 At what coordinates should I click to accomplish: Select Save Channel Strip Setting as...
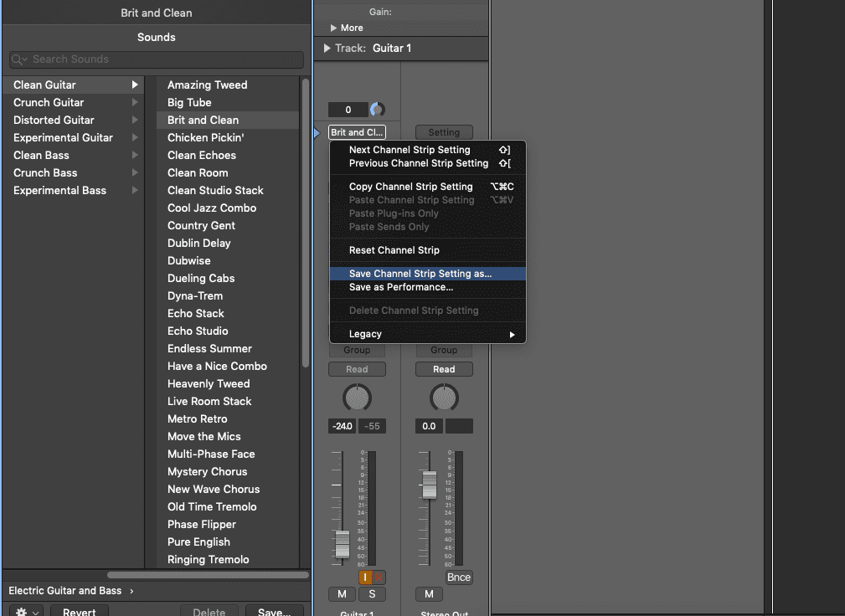pyautogui.click(x=428, y=274)
